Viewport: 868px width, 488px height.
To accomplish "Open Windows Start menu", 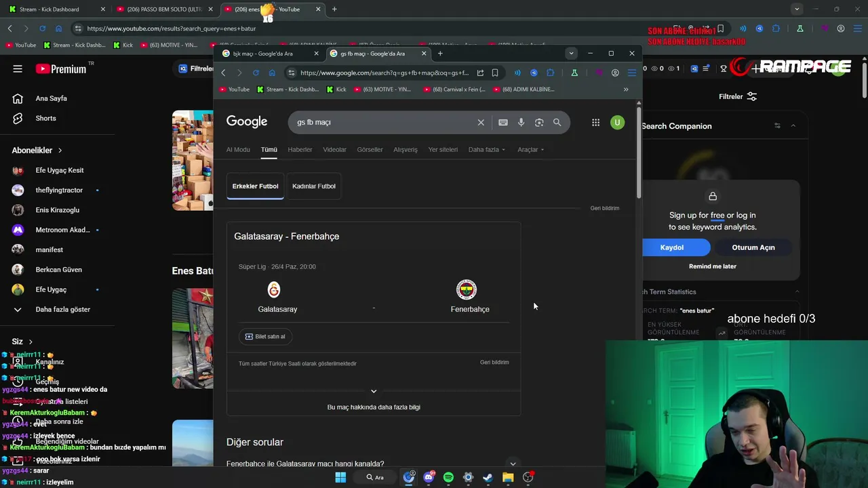I will pos(340,477).
